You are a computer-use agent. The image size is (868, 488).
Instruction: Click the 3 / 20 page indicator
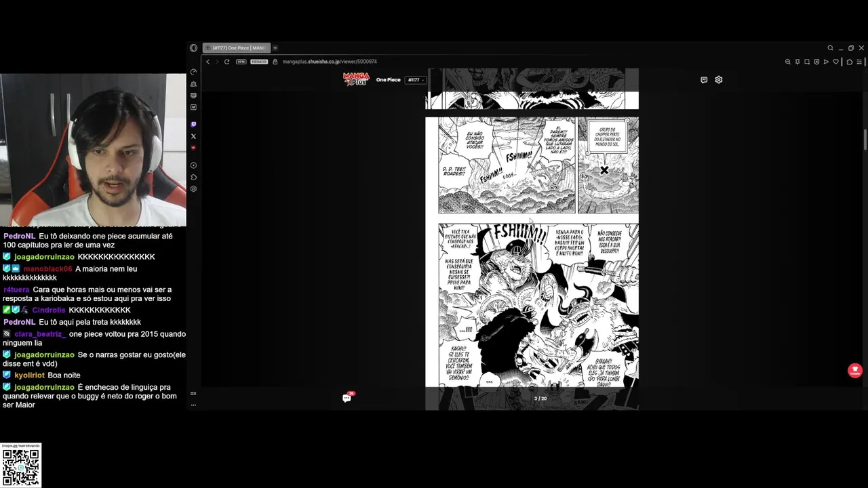pos(540,399)
